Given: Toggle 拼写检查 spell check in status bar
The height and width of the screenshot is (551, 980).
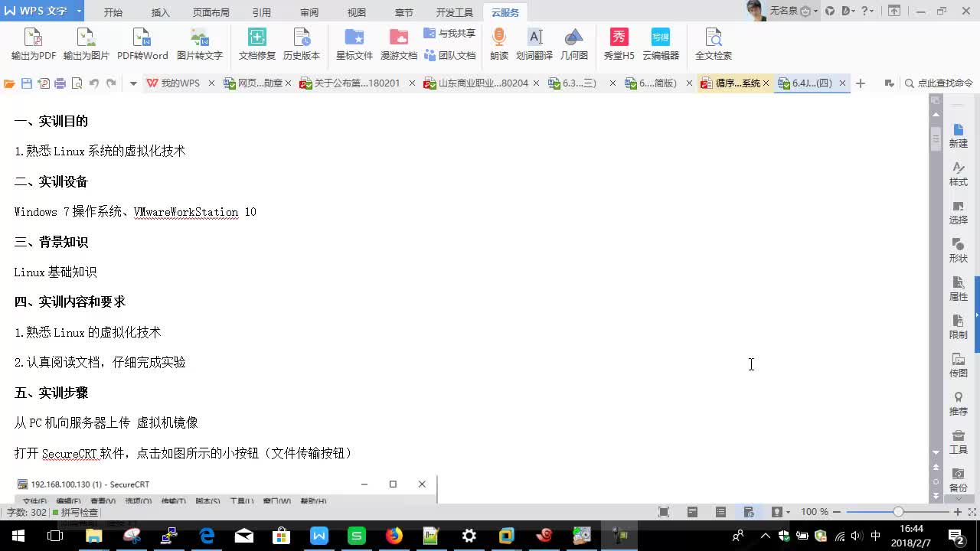Looking at the screenshot, I should pyautogui.click(x=75, y=512).
